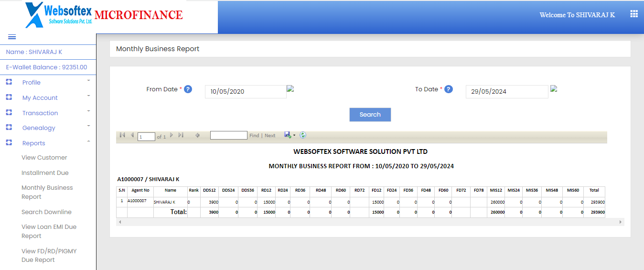Image resolution: width=644 pixels, height=270 pixels.
Task: Open View FD/RD/PIGMY Due Report
Action: 49,255
